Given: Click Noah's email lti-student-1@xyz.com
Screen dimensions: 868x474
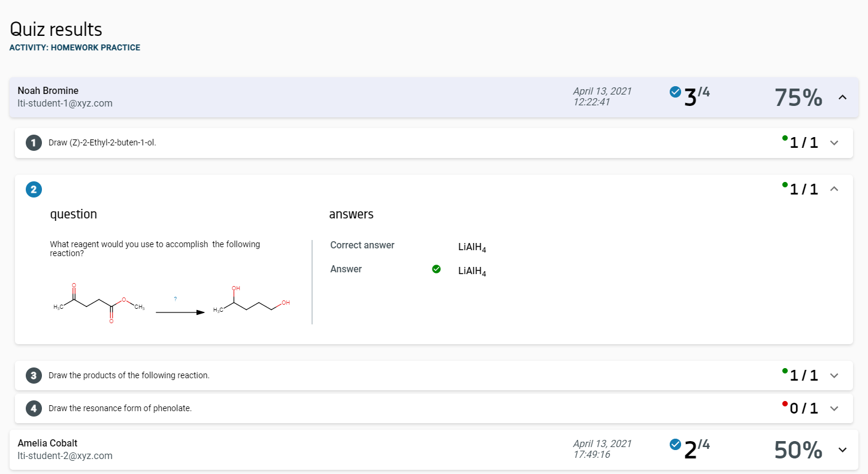Looking at the screenshot, I should pos(65,104).
